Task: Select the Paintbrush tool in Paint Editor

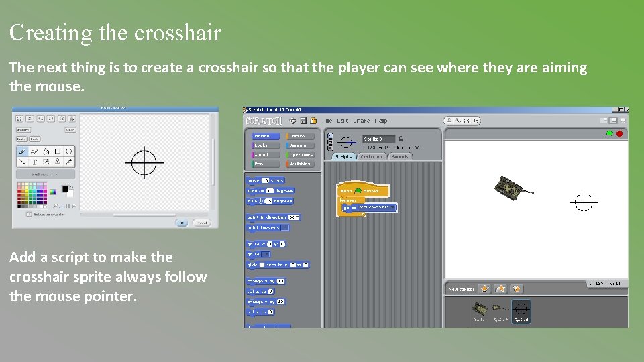Action: coord(23,152)
